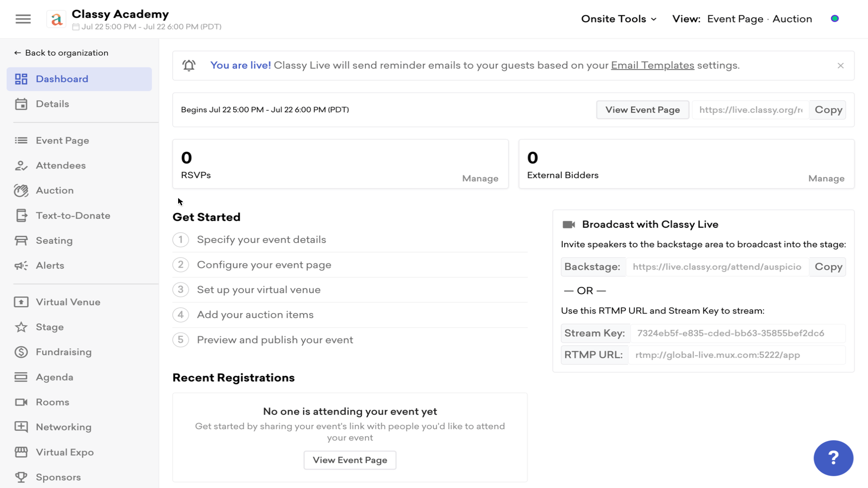This screenshot has width=868, height=488.
Task: Manage External Bidders
Action: [x=826, y=178]
